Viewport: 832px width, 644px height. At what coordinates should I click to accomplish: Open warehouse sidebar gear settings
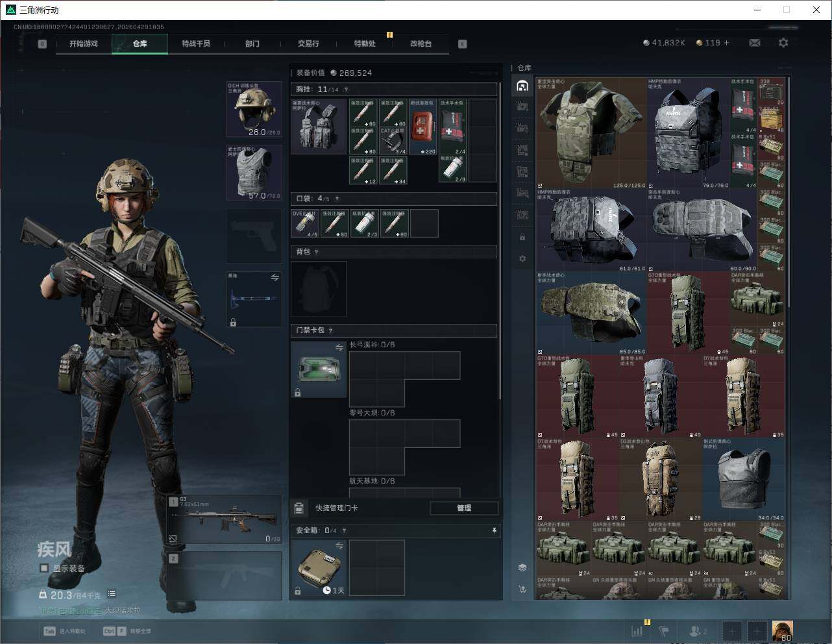(x=522, y=258)
